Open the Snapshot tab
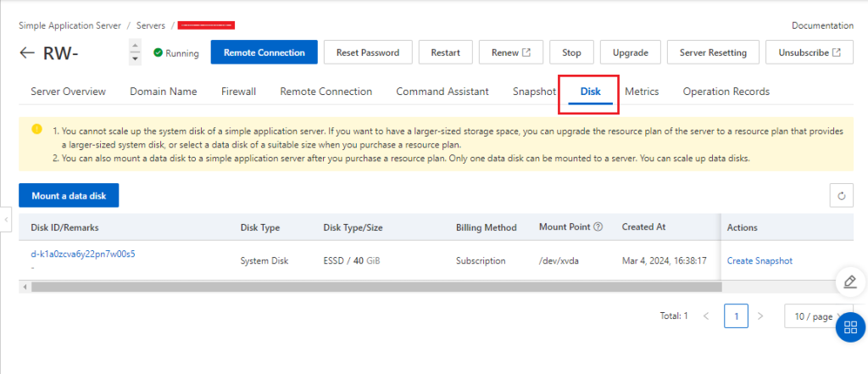Screen dimensions: 868x374 534,92
